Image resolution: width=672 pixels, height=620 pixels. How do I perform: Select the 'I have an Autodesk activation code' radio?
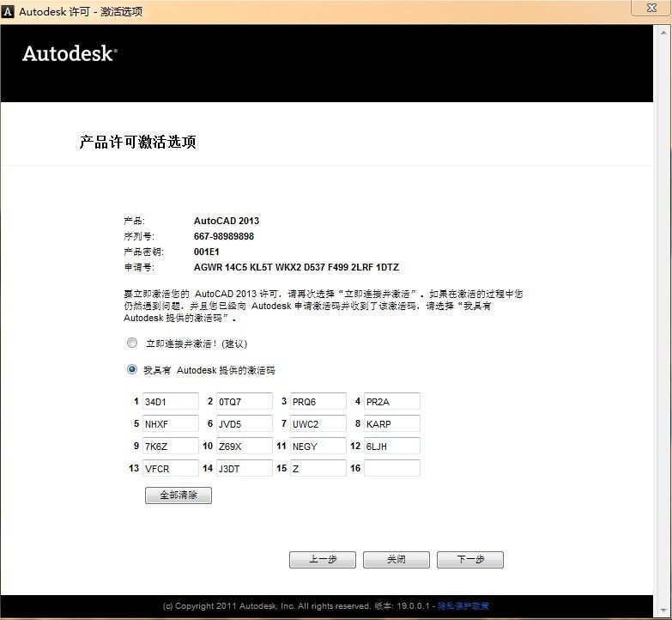132,369
